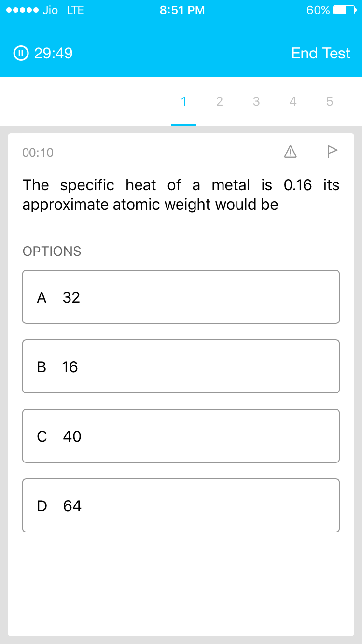Flag this question for review
This screenshot has width=362, height=644.
click(332, 152)
